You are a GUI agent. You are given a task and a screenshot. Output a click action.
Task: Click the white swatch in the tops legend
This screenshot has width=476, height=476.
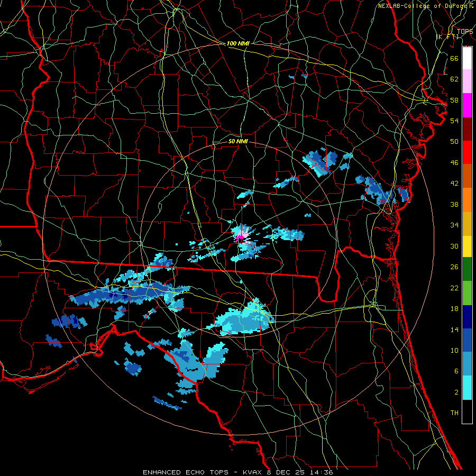(x=467, y=58)
